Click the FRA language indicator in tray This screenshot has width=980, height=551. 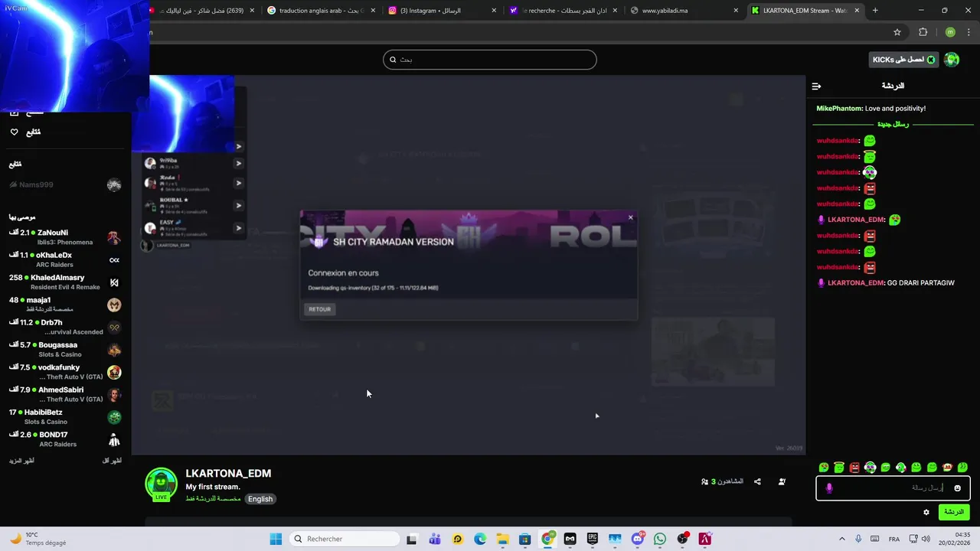point(893,539)
